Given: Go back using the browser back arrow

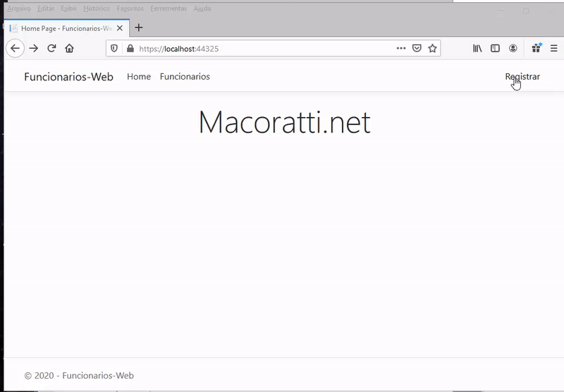Looking at the screenshot, I should 15,49.
